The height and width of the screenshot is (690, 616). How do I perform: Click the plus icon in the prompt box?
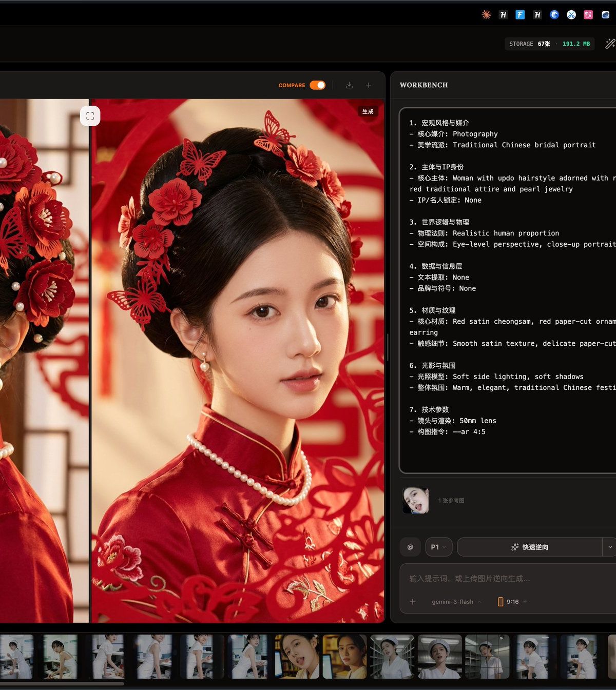click(413, 602)
